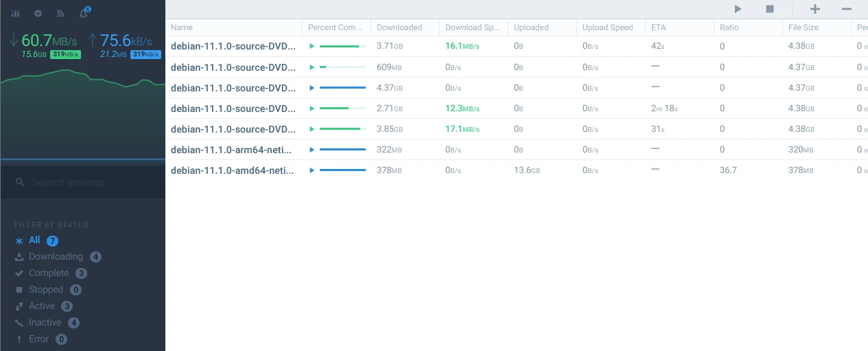868x351 pixels.
Task: Click the blue 319MB/s upload limit badge
Action: 145,54
